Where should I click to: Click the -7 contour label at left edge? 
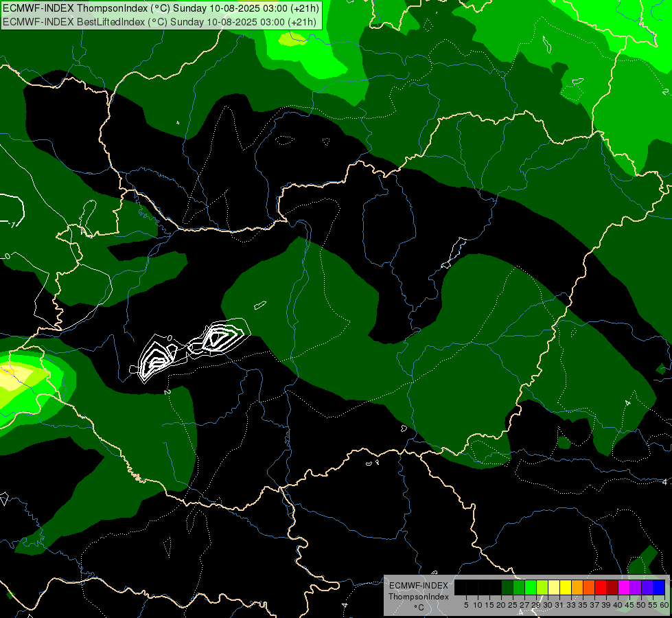(12, 225)
